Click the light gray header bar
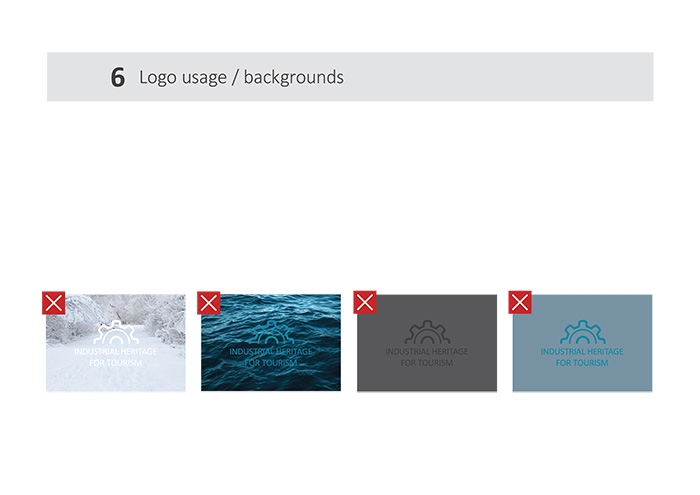 point(500,77)
